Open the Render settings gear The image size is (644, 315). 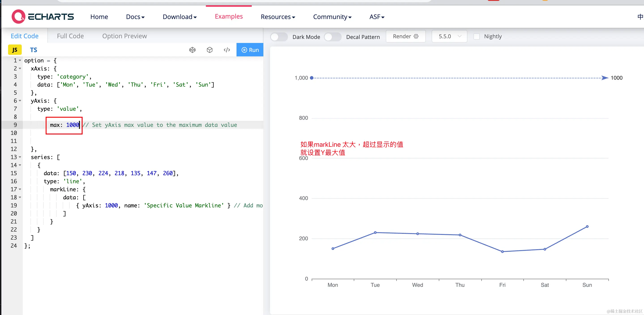point(416,36)
